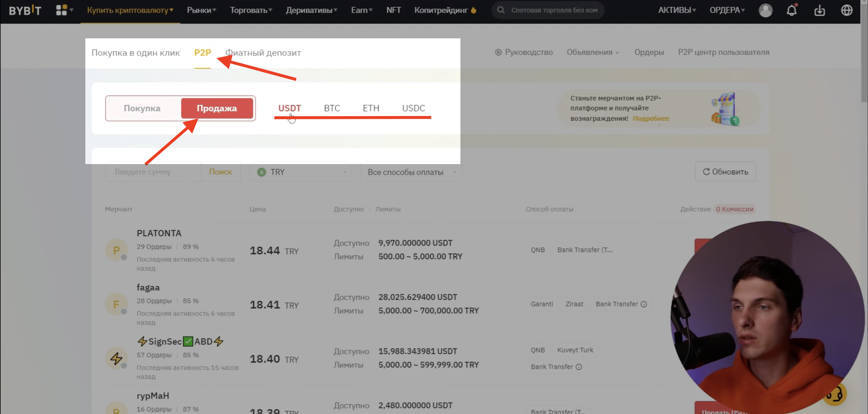Image resolution: width=868 pixels, height=414 pixels.
Task: Expand the TRY currency dropdown
Action: click(x=301, y=172)
